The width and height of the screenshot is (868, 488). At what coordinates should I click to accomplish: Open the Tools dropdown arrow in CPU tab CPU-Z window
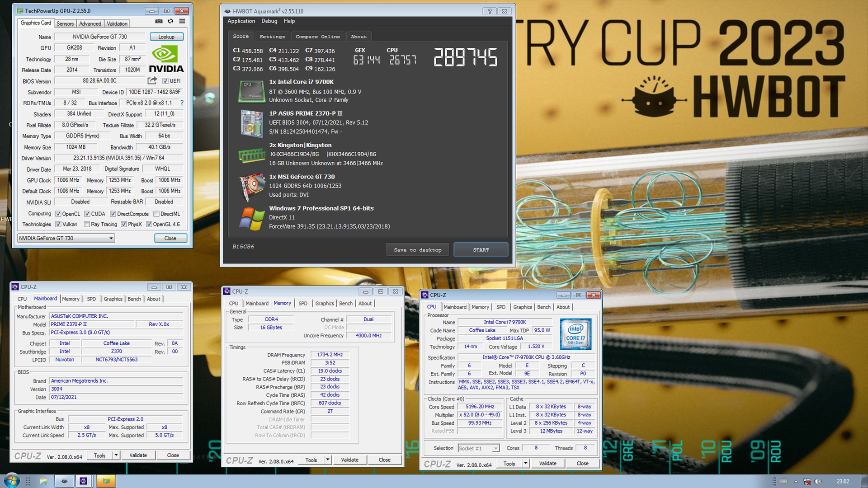pyautogui.click(x=526, y=463)
